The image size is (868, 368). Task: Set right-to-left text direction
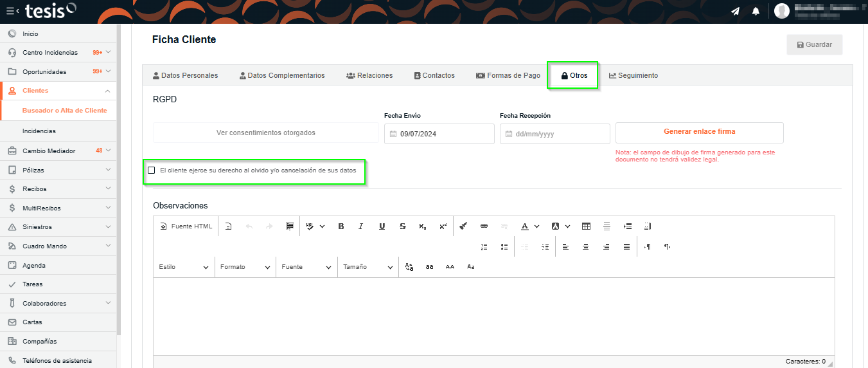click(668, 247)
